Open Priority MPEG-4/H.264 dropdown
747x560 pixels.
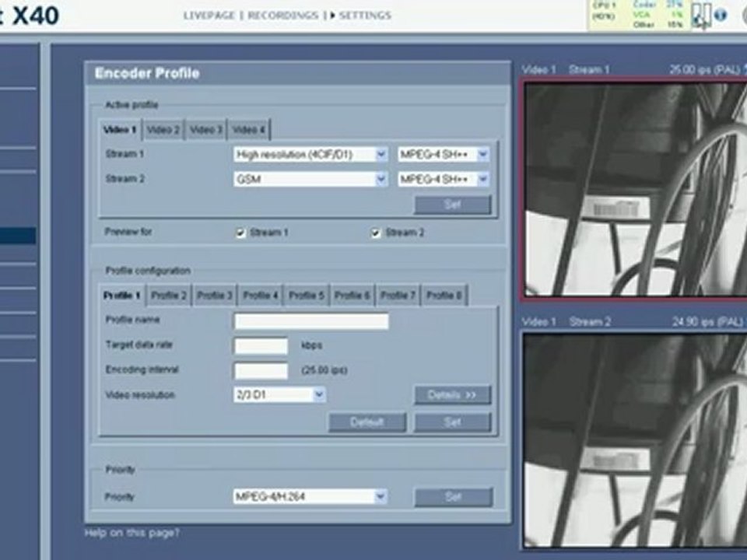(310, 497)
